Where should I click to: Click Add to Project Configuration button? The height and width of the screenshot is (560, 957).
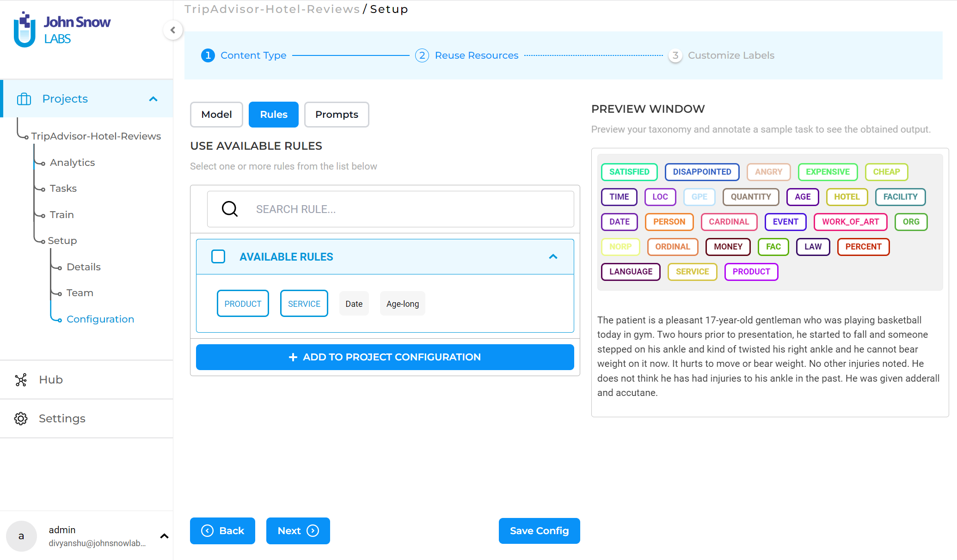[385, 357]
